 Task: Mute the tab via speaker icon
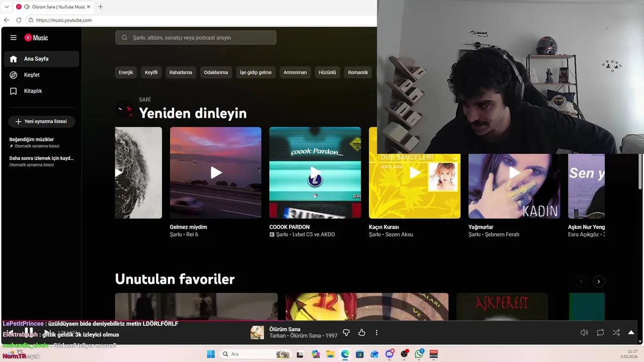click(x=27, y=7)
